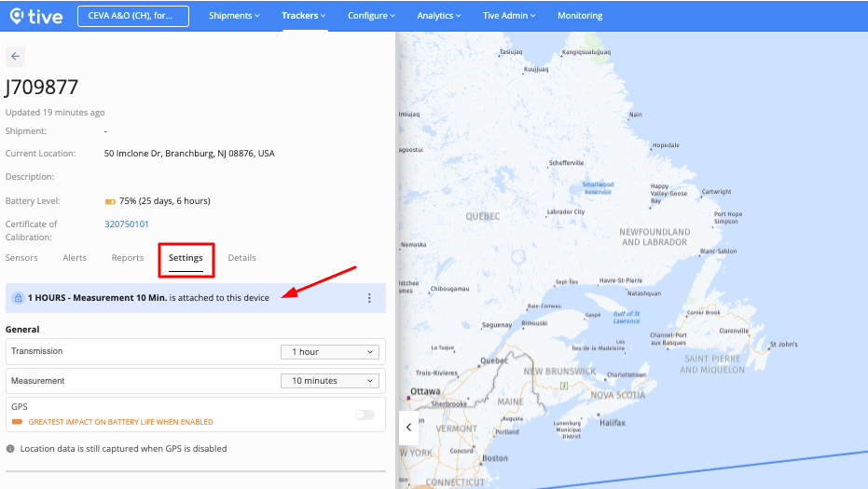The height and width of the screenshot is (489, 868).
Task: Toggle the GPS switch on
Action: click(365, 414)
